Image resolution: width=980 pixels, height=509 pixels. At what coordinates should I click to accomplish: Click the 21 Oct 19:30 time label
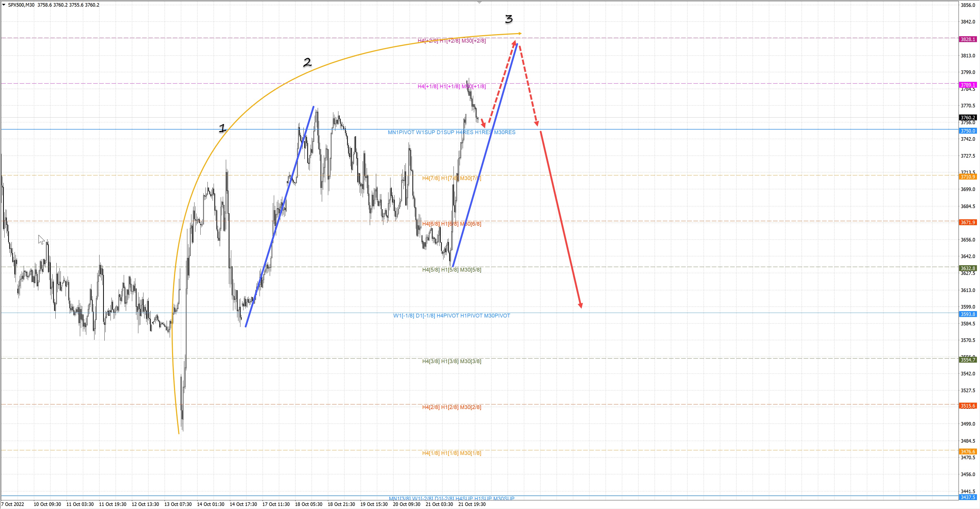coord(472,504)
